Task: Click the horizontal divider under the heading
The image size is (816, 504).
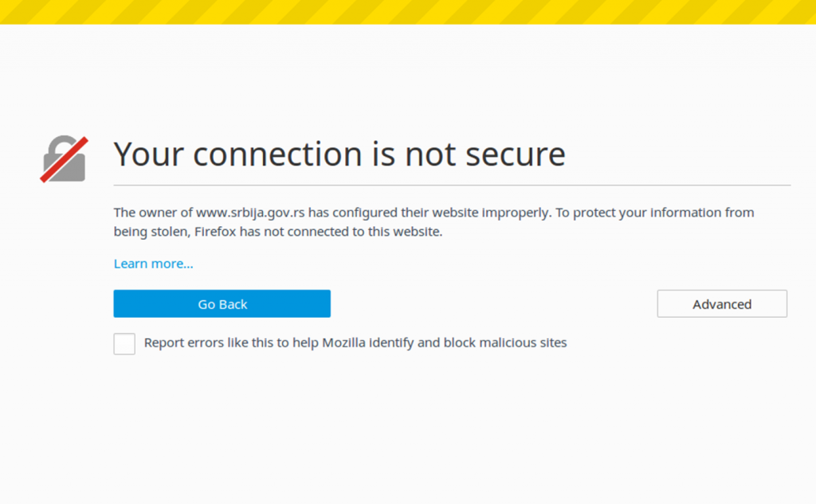Action: click(x=452, y=186)
